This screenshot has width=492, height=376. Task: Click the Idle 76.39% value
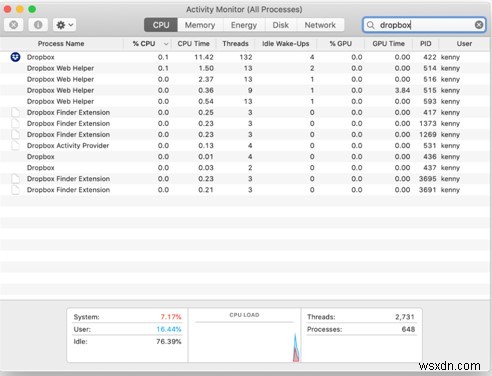pyautogui.click(x=169, y=342)
